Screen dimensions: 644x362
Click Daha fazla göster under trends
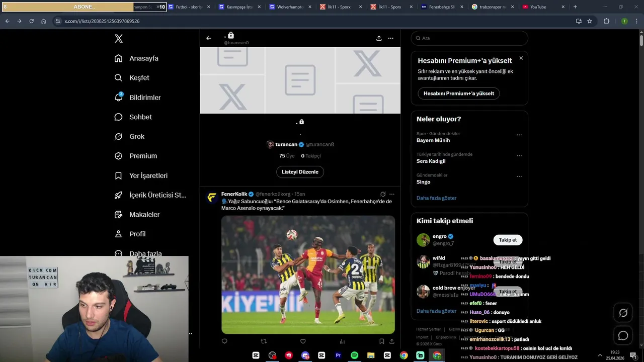tap(437, 198)
